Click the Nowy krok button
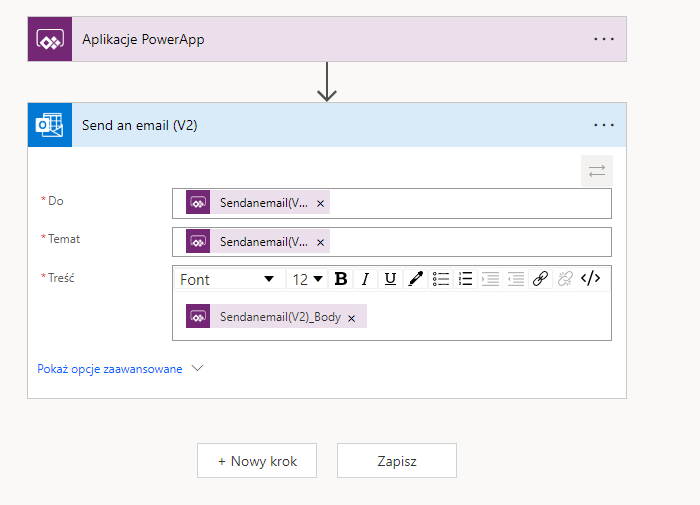The image size is (700, 505). 257,461
